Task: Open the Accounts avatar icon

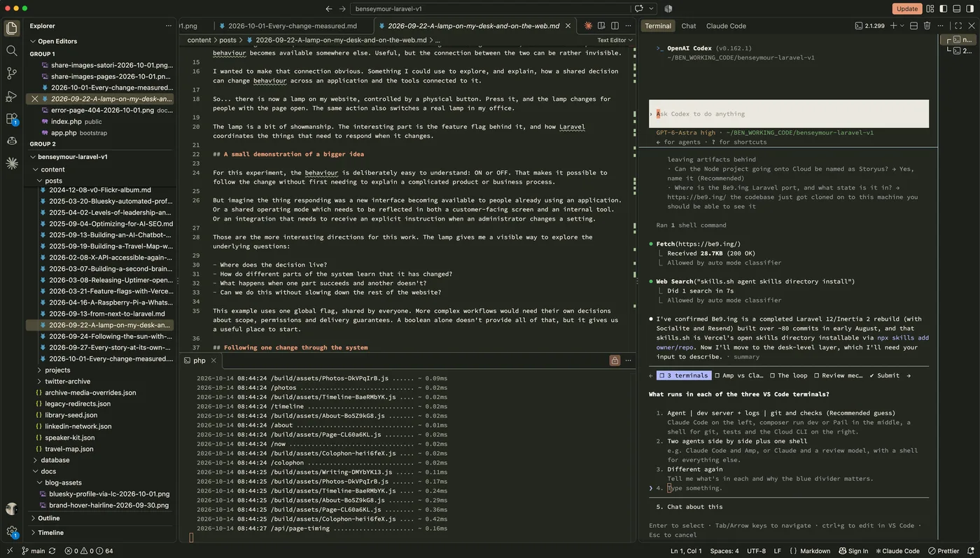Action: point(11,509)
